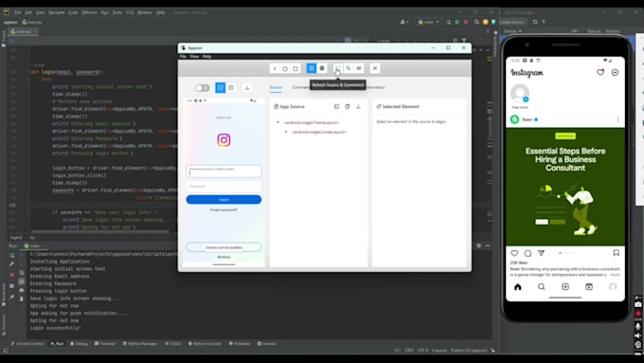Open Instagram messenger icon on emulator
The height and width of the screenshot is (363, 644).
point(615,72)
